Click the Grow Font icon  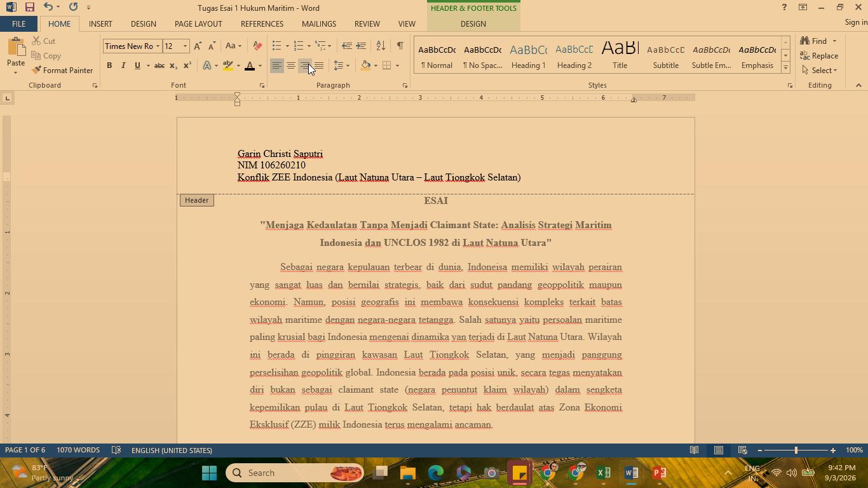pyautogui.click(x=198, y=46)
